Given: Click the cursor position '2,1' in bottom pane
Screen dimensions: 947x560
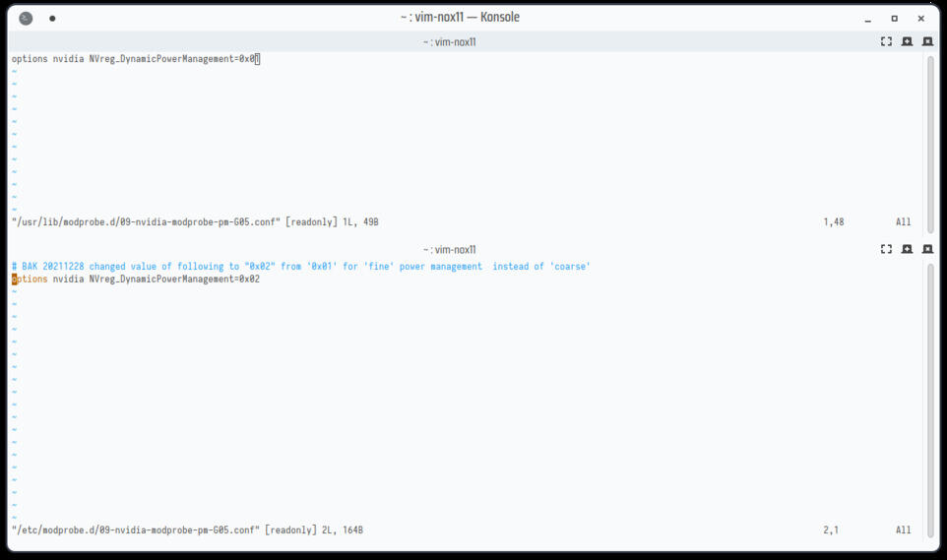Looking at the screenshot, I should [x=831, y=530].
